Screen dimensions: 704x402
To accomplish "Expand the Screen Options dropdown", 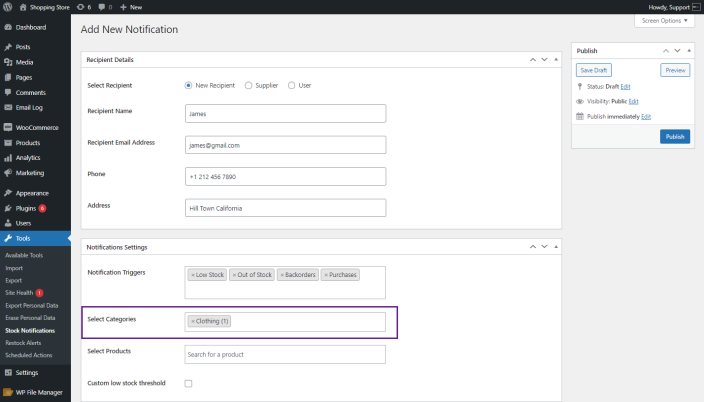I will point(663,21).
